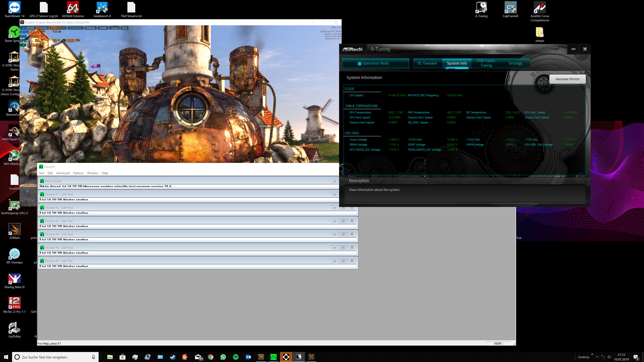Toggle Sound in Heaven Benchmark
644x362 pixels.
pos(115,28)
